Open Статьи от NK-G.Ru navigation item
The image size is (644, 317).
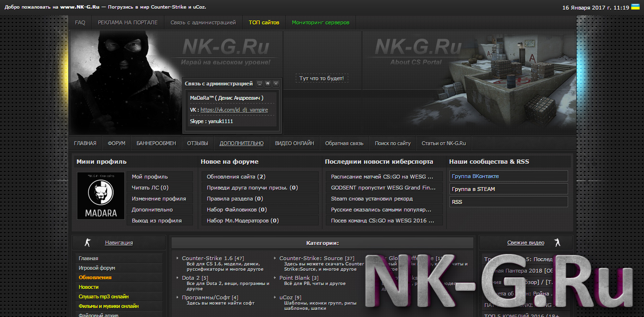coord(444,143)
